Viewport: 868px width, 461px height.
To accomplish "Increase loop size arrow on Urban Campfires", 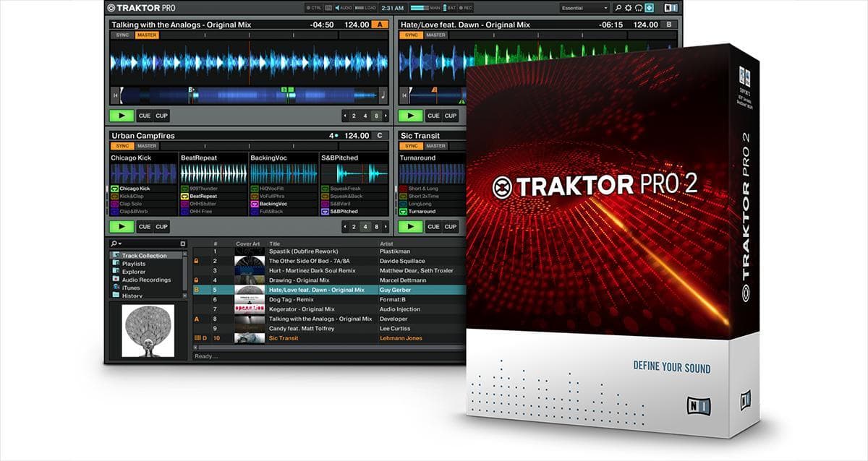I will (x=385, y=227).
